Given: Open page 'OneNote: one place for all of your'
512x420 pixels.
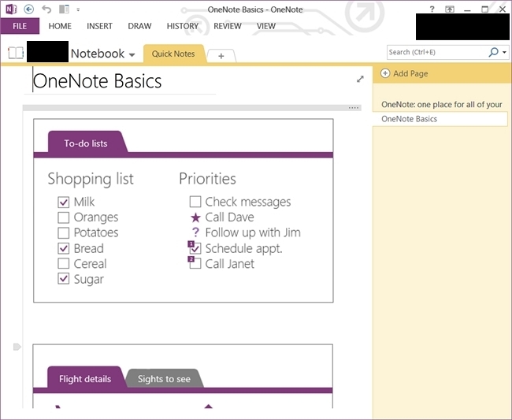Looking at the screenshot, I should pyautogui.click(x=441, y=105).
